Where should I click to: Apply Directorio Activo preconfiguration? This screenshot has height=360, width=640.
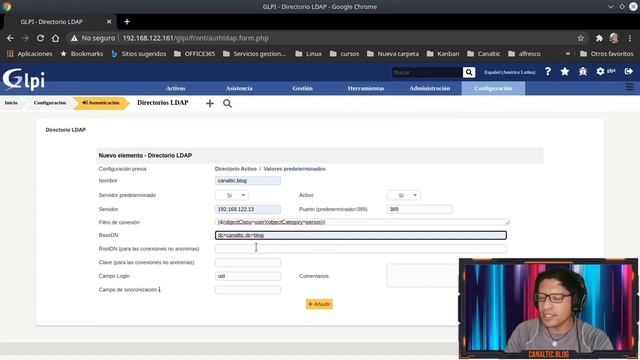(x=236, y=169)
